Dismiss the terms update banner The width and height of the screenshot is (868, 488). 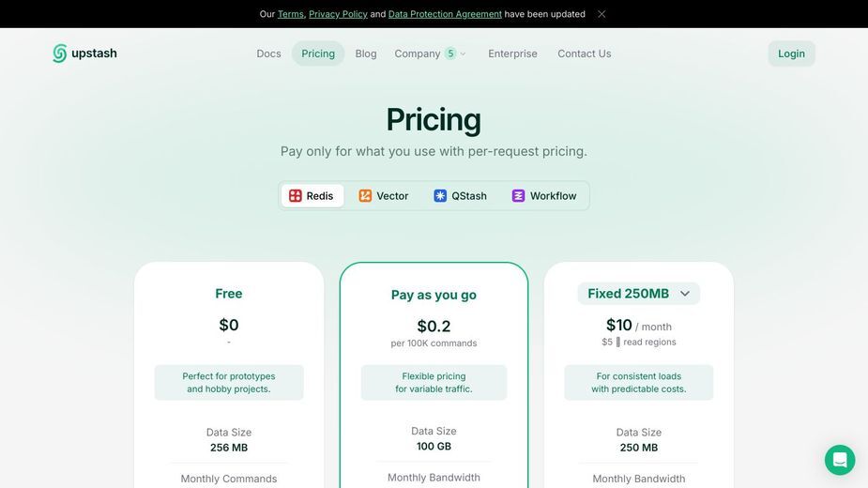(x=602, y=14)
